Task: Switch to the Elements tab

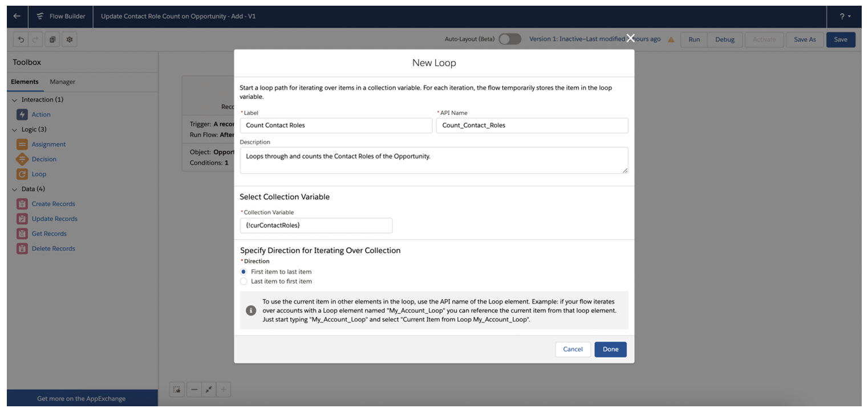Action: tap(25, 82)
